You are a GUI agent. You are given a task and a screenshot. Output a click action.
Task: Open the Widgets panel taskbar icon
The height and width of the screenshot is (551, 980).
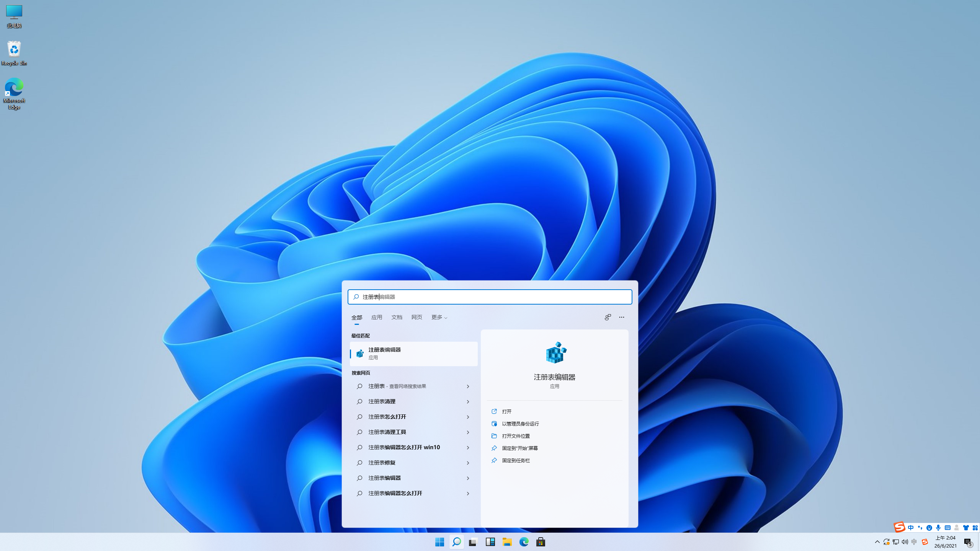pos(490,542)
